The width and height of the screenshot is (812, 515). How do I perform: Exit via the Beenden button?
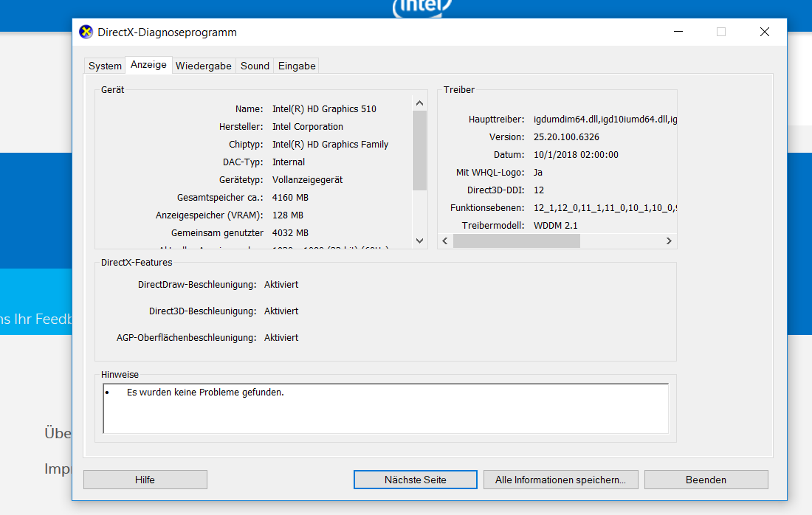[x=706, y=480]
